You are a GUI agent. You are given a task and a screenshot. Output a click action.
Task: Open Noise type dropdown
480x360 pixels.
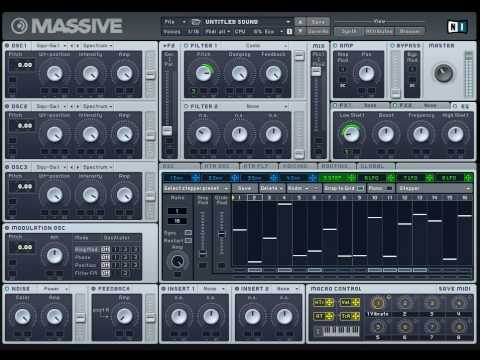pyautogui.click(x=55, y=289)
